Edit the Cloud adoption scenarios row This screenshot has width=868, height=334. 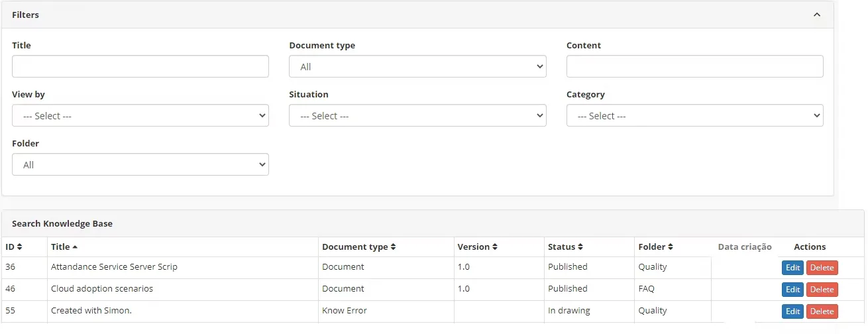click(x=792, y=290)
